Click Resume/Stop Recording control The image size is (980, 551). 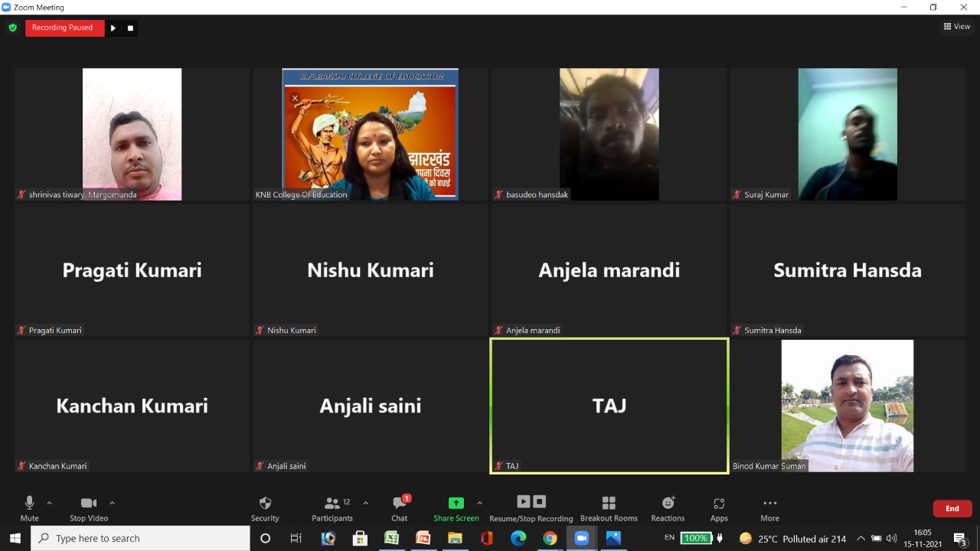tap(531, 508)
